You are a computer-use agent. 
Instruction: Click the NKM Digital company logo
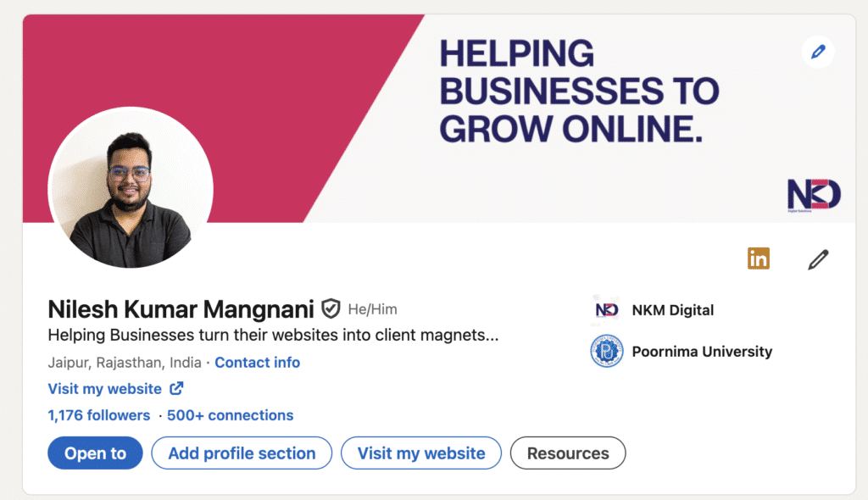click(x=604, y=309)
